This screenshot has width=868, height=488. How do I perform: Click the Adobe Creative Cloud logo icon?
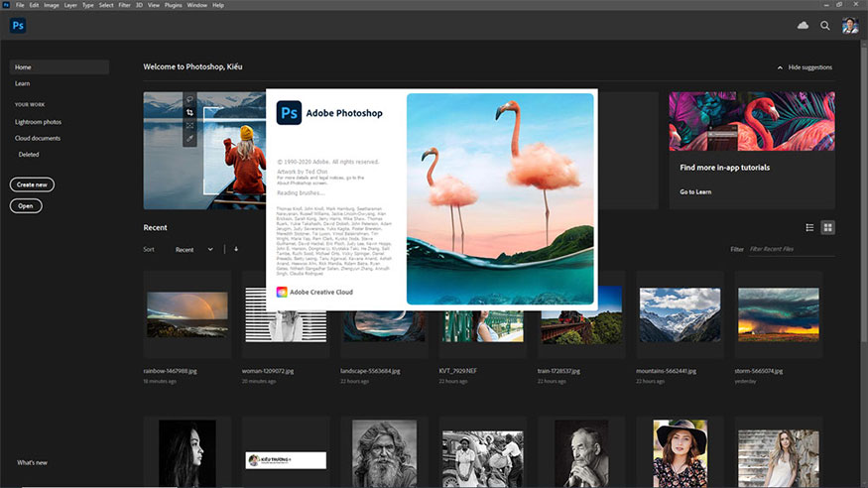pos(282,292)
